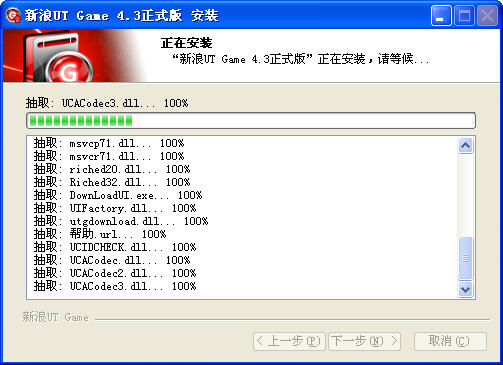
Task: Select the Riched32.dll log line
Action: 112,182
